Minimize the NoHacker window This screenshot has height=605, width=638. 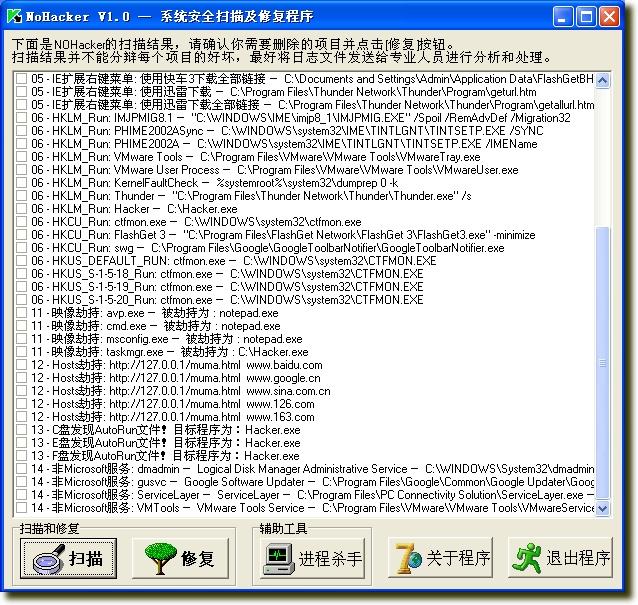click(562, 17)
